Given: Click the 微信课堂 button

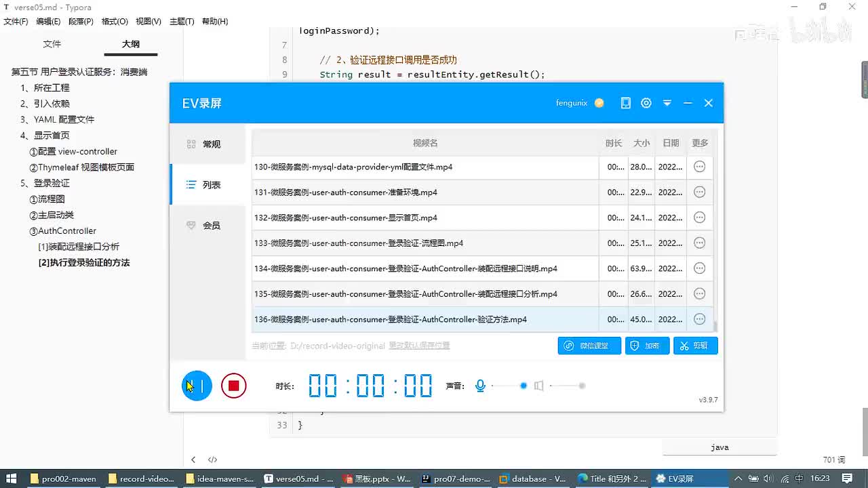Looking at the screenshot, I should click(589, 346).
